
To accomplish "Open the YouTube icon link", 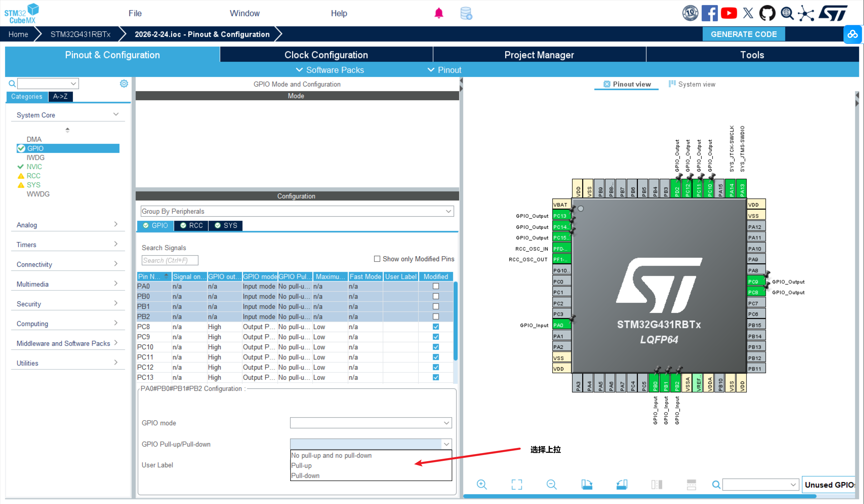I will 729,14.
